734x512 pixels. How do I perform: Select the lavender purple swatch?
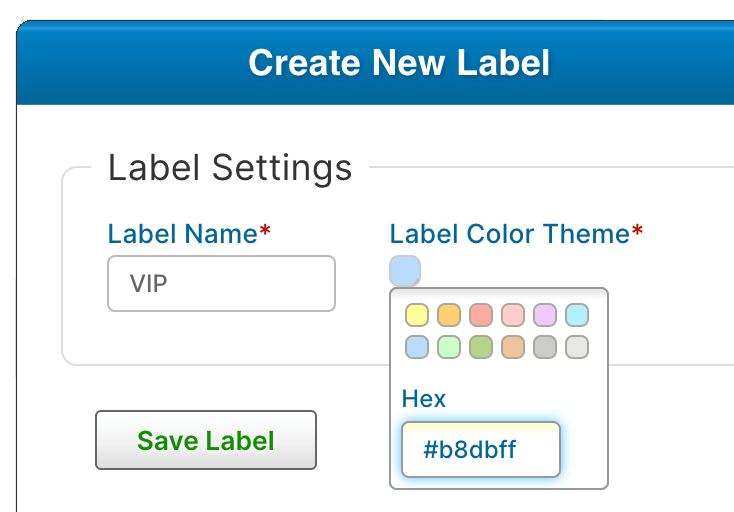point(545,316)
